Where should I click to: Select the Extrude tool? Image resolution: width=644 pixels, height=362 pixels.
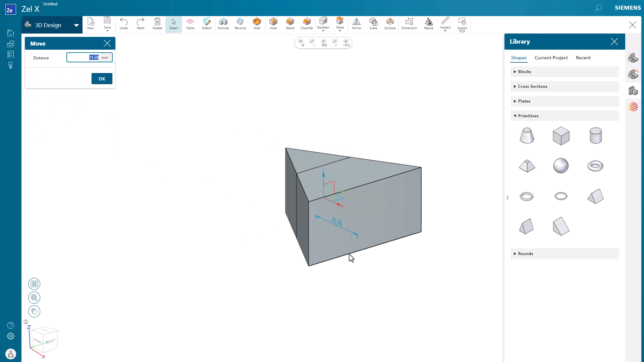223,24
